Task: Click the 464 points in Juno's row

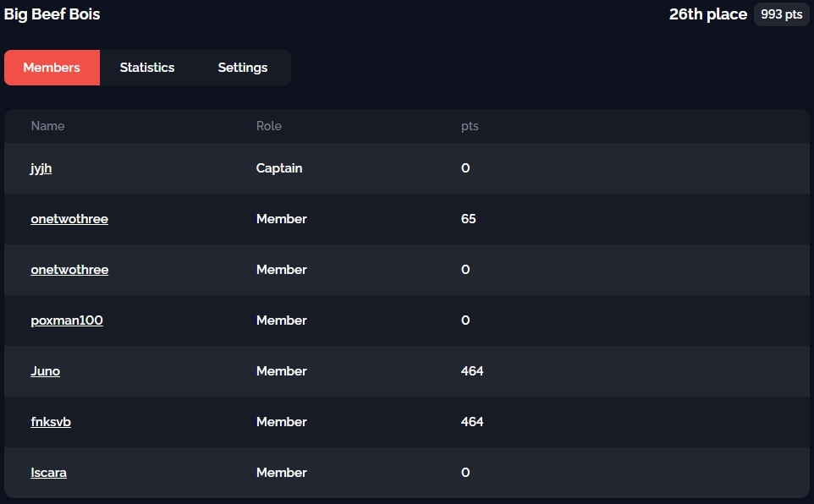Action: click(x=472, y=371)
